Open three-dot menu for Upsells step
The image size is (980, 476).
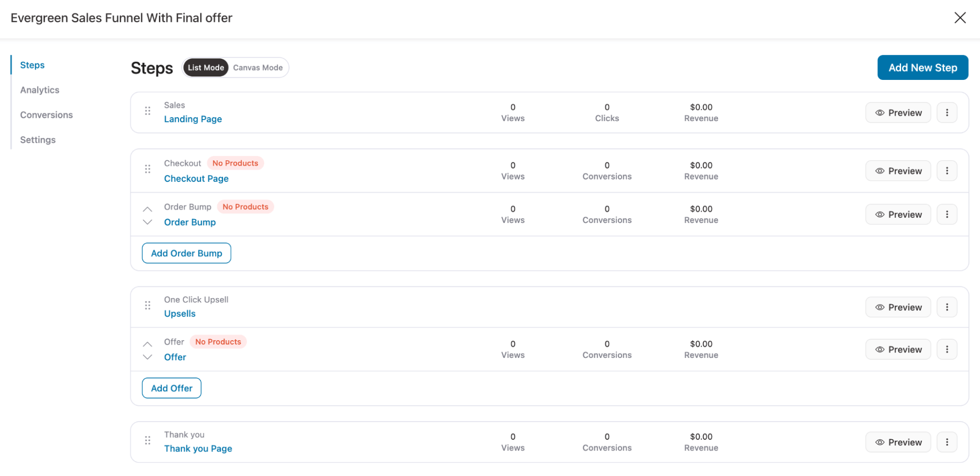947,307
